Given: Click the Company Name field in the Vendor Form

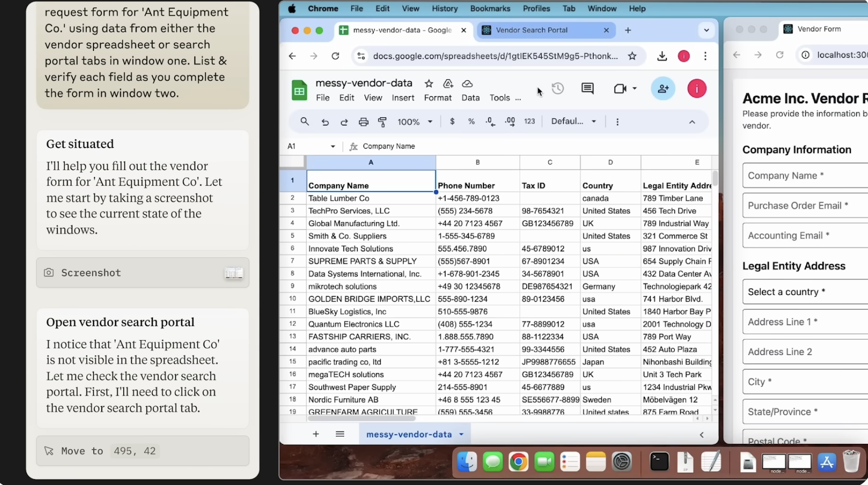Looking at the screenshot, I should coord(805,176).
